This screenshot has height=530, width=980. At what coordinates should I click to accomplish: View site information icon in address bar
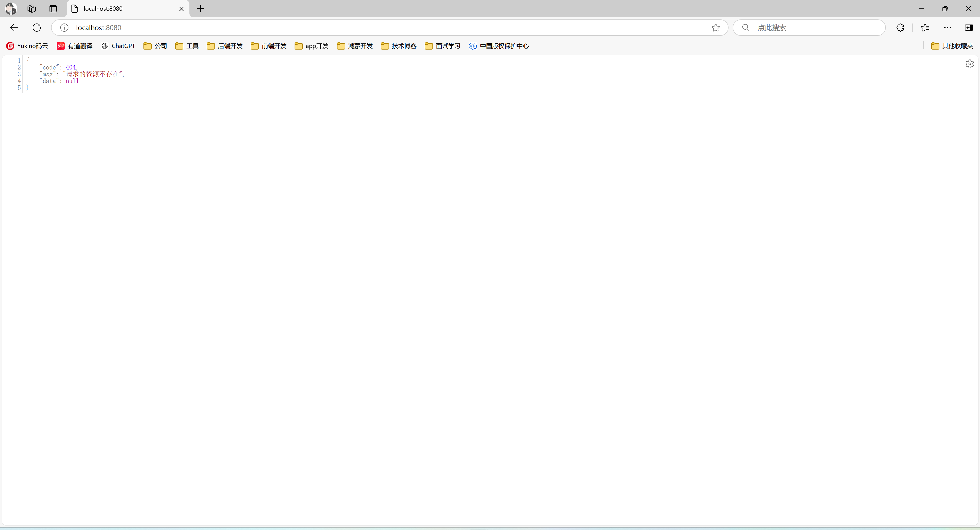coord(64,27)
